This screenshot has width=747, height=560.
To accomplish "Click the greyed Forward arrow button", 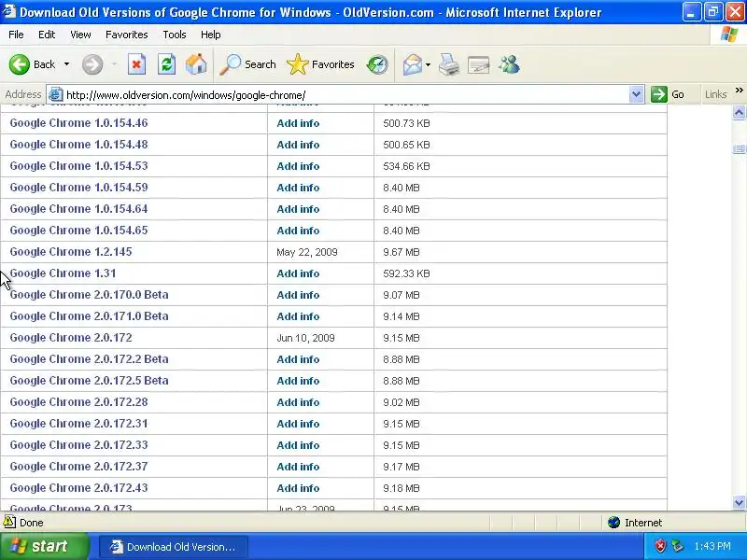I will coord(92,64).
